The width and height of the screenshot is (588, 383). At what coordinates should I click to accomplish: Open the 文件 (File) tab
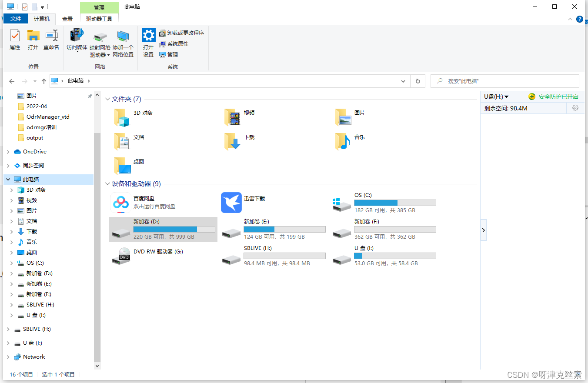click(x=16, y=19)
